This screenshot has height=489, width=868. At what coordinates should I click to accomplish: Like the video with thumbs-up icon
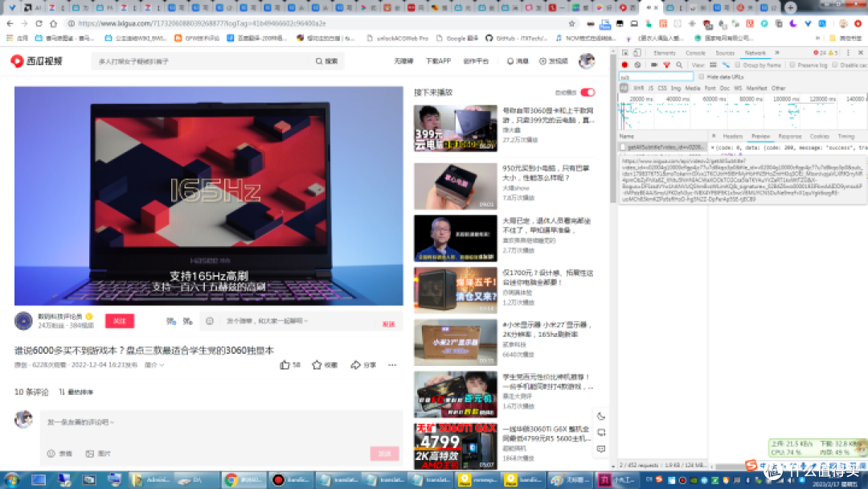pos(285,364)
